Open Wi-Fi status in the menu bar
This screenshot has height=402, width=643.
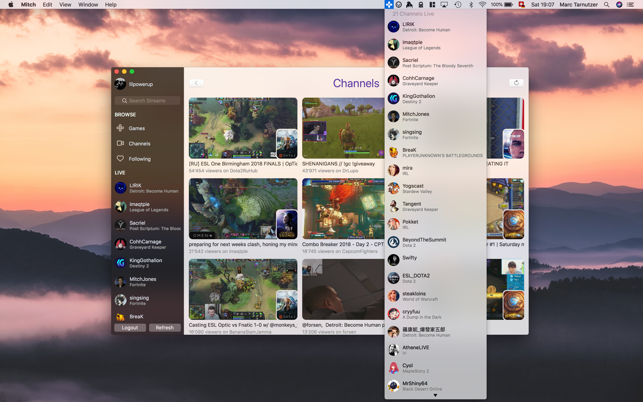click(x=482, y=5)
